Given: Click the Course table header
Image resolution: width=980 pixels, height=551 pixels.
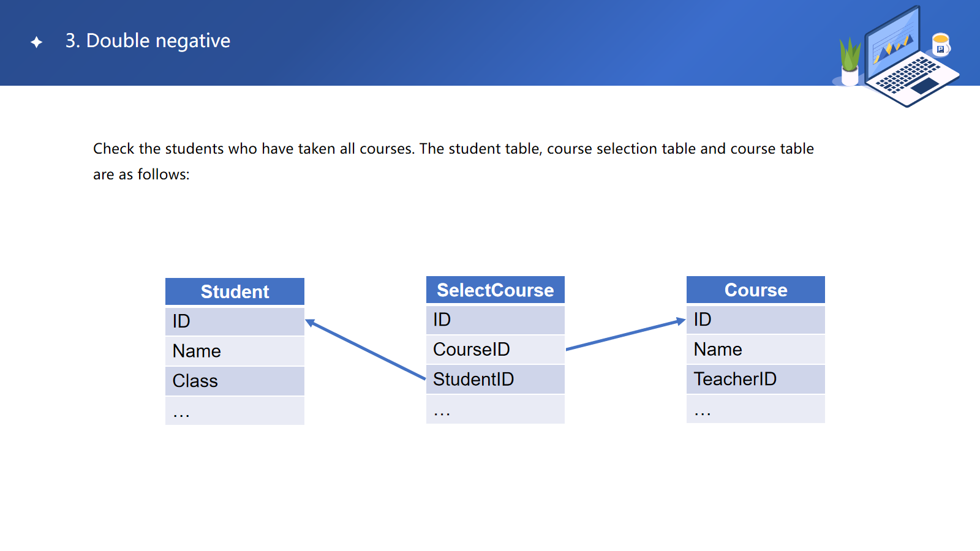Looking at the screenshot, I should point(755,290).
